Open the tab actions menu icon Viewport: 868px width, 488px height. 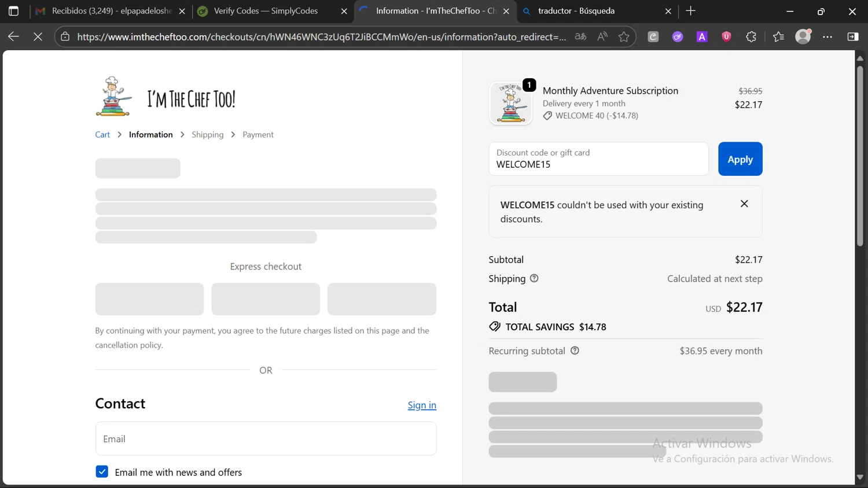click(13, 11)
